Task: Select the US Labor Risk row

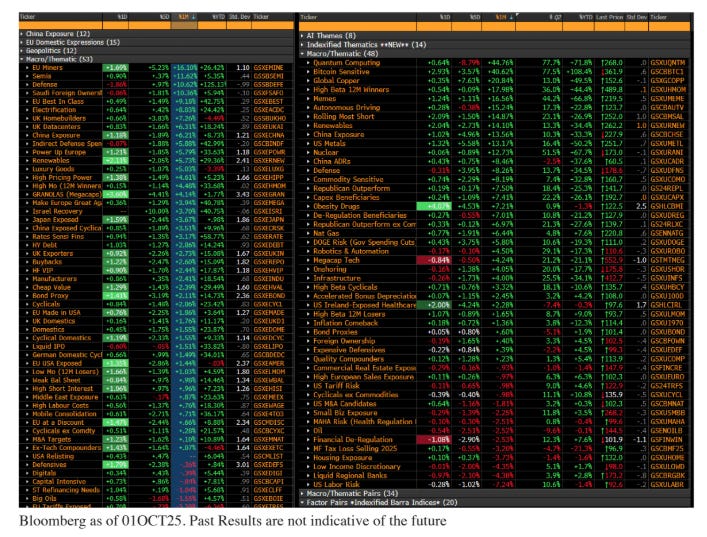Action: 495,485
